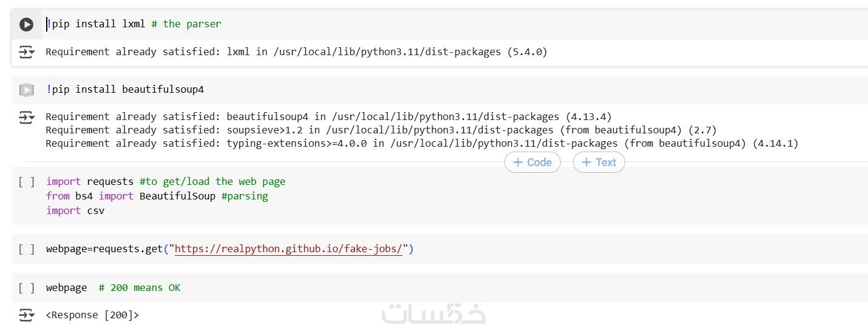The image size is (868, 331).
Task: Run the webpage=requests.get cell via its brackets
Action: point(26,249)
